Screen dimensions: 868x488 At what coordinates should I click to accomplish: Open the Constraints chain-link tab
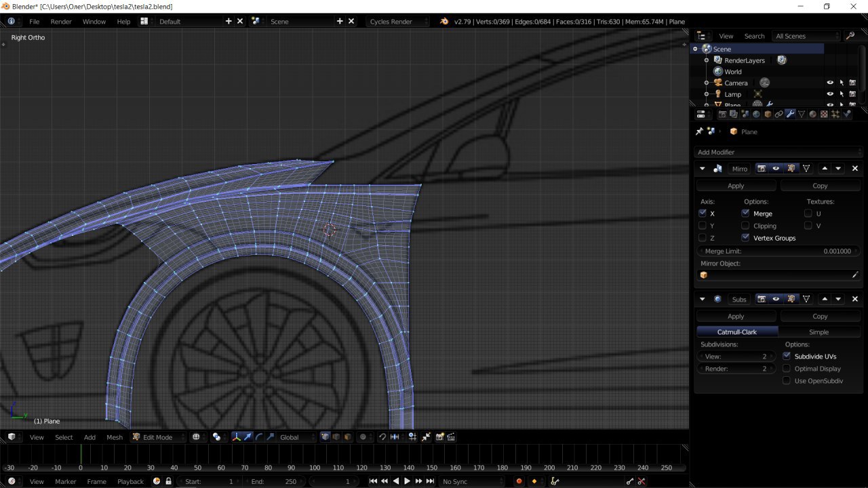pyautogui.click(x=778, y=114)
